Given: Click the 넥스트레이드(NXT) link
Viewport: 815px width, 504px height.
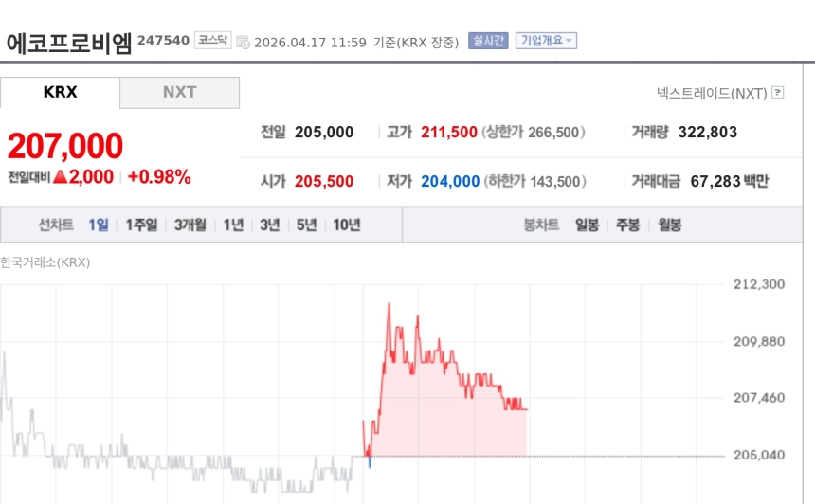Looking at the screenshot, I should point(711,93).
